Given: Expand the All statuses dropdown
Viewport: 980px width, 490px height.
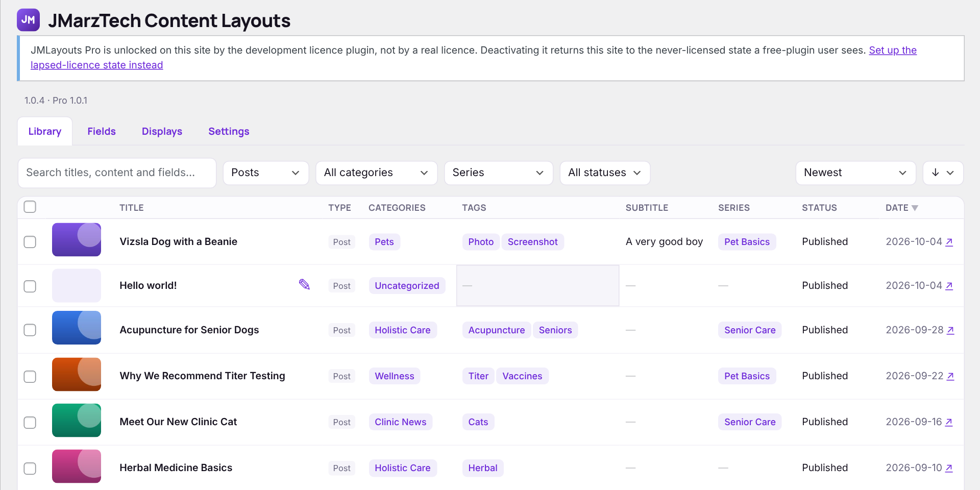Looking at the screenshot, I should click(605, 173).
